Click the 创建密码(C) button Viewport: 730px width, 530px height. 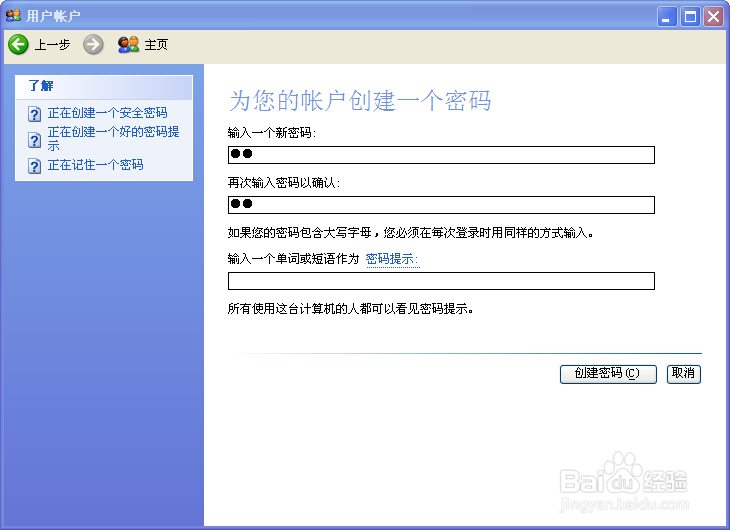click(608, 374)
